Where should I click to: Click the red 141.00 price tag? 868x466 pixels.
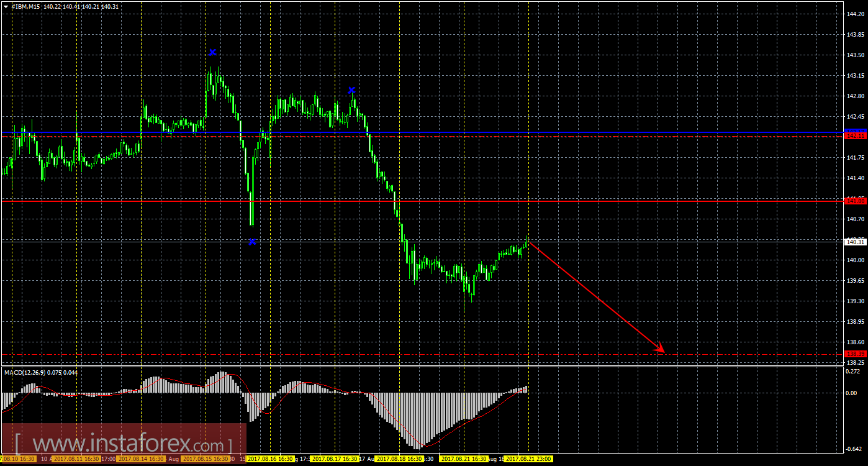click(856, 201)
